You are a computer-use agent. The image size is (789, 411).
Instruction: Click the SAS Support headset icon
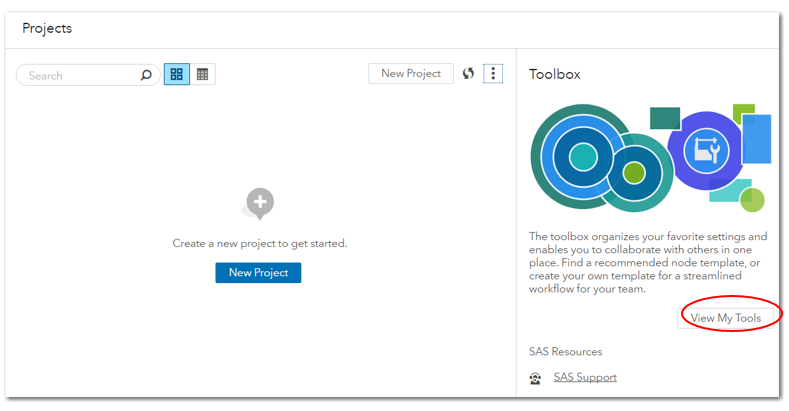[x=536, y=378]
